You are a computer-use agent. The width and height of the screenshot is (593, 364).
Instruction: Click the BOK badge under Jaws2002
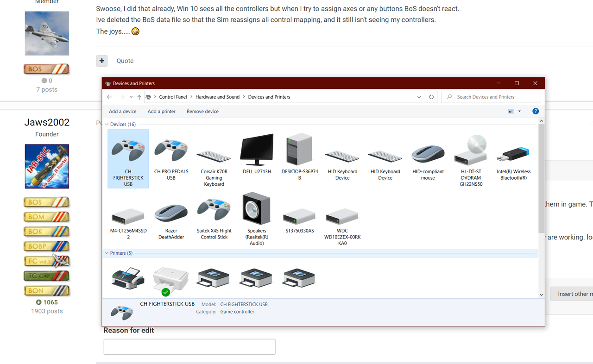(x=46, y=232)
